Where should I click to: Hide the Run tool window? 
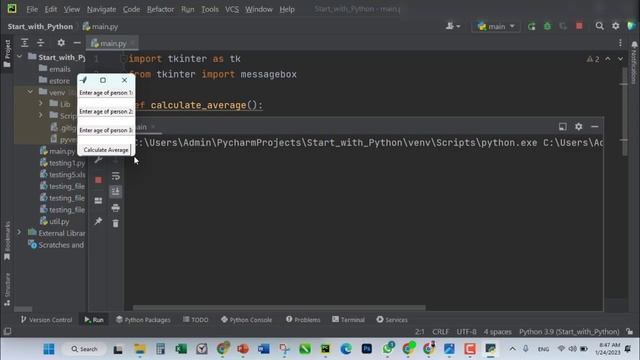[595, 127]
